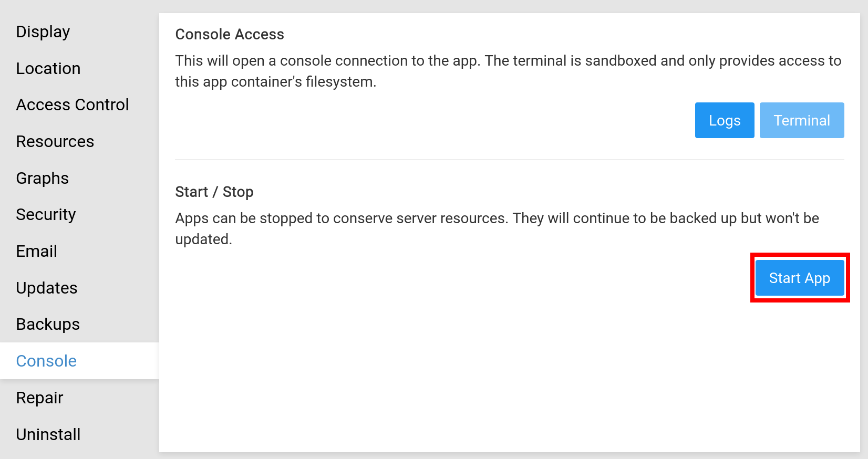Image resolution: width=868 pixels, height=459 pixels.
Task: Go to the Uninstall section
Action: tap(48, 435)
